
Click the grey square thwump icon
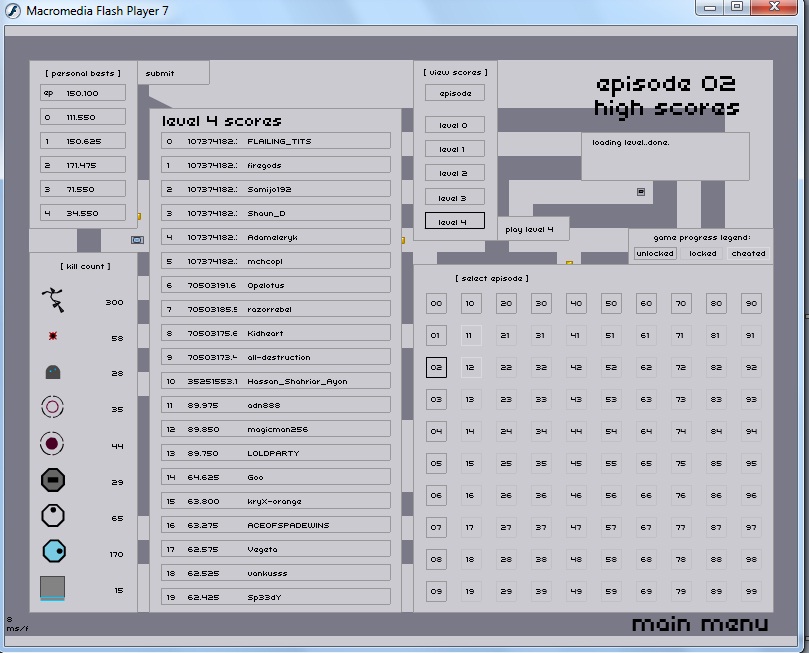tap(53, 588)
